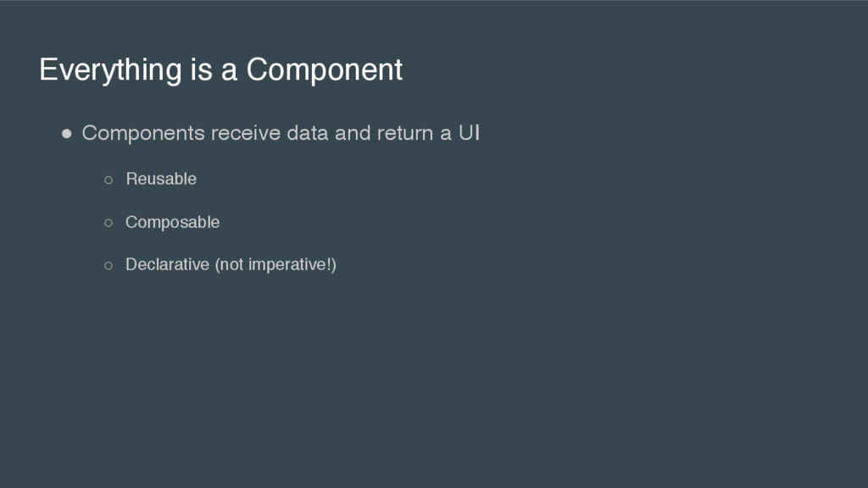Click the 'Reusable' sub-bullet text
This screenshot has width=868, height=488.
click(161, 179)
